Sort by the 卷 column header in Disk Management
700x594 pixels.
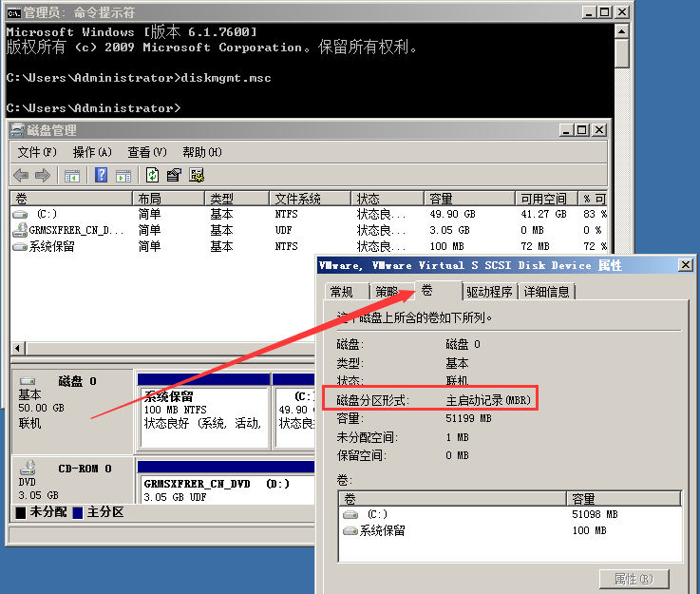tap(71, 199)
